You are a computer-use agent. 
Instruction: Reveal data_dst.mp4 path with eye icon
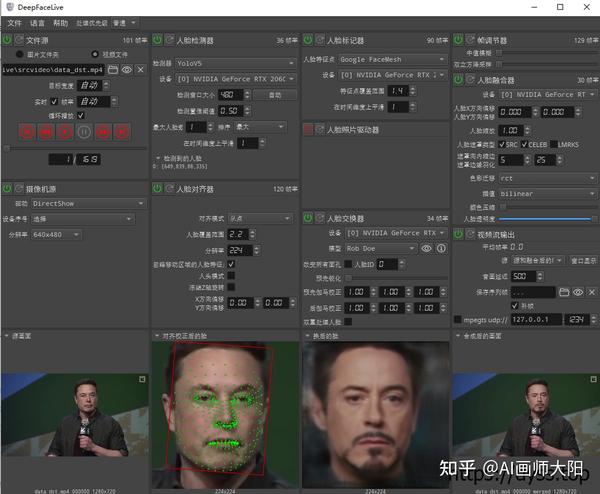tap(127, 70)
